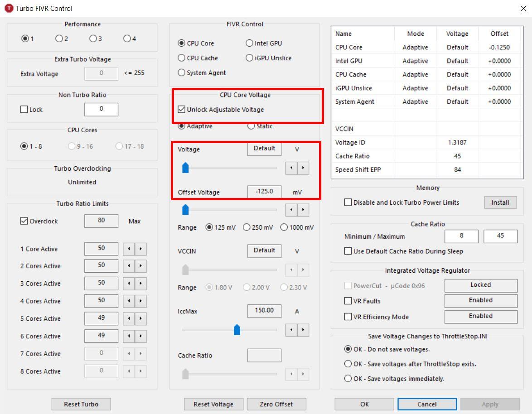The width and height of the screenshot is (532, 414).
Task: Decrease the 6 Cores Active ratio with left arrow
Action: [x=129, y=336]
